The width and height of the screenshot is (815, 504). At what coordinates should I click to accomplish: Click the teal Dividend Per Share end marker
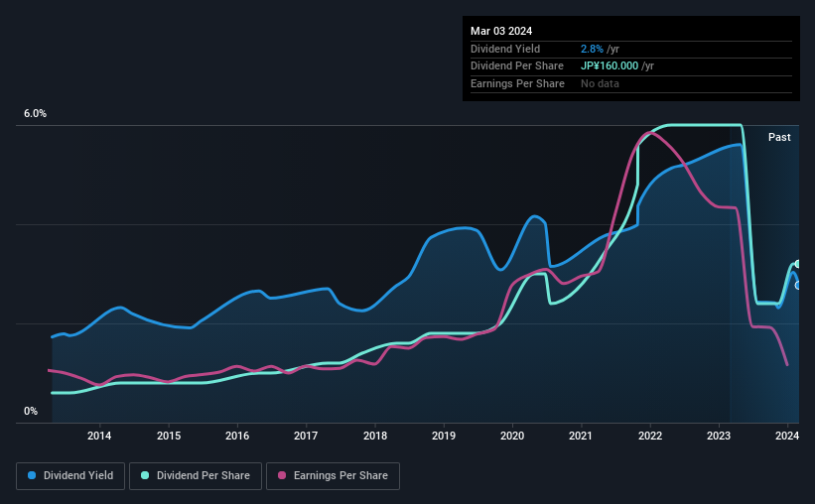pos(798,264)
